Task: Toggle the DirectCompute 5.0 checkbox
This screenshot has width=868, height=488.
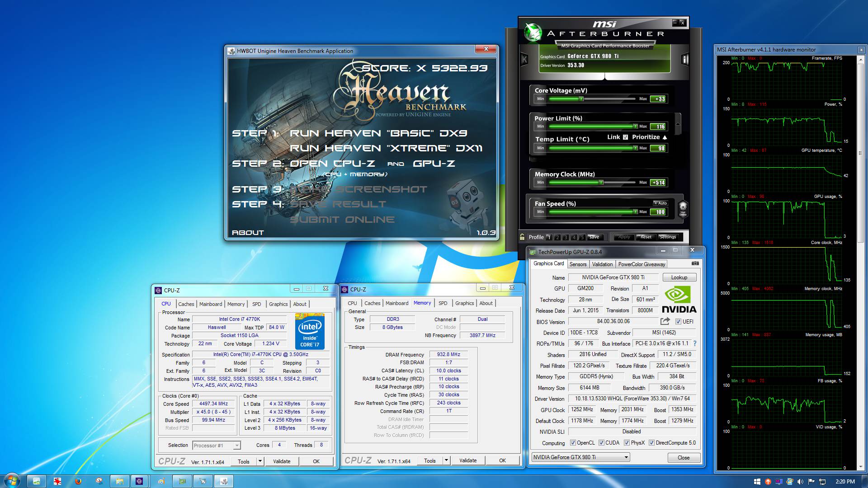Action: pyautogui.click(x=651, y=443)
